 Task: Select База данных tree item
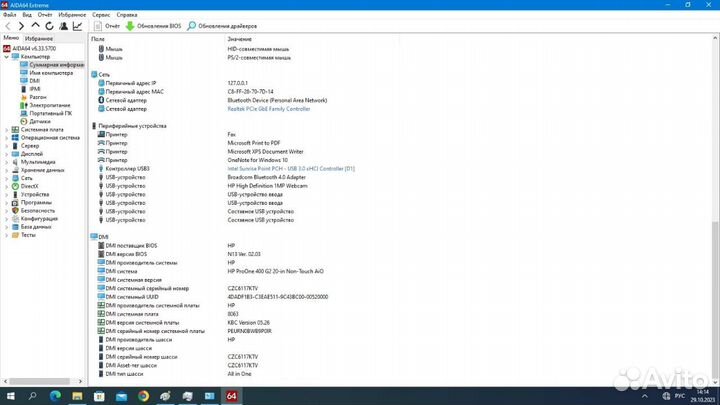(31, 227)
